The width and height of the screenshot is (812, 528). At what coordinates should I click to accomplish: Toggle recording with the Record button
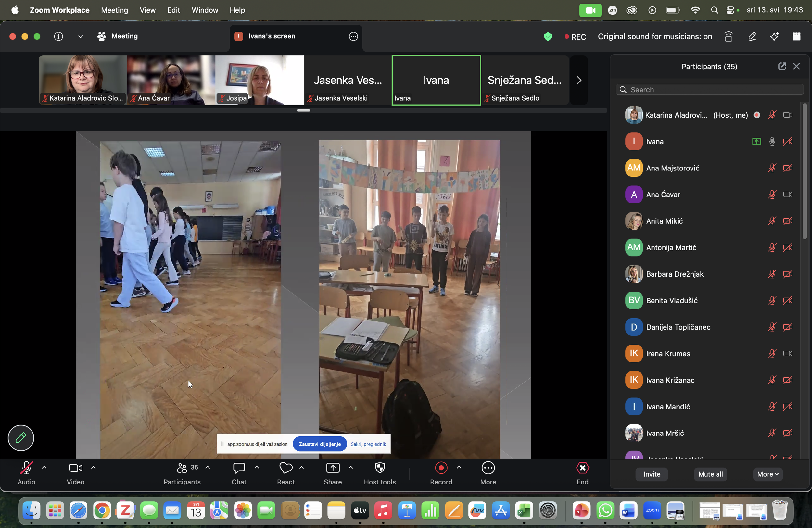pos(441,473)
